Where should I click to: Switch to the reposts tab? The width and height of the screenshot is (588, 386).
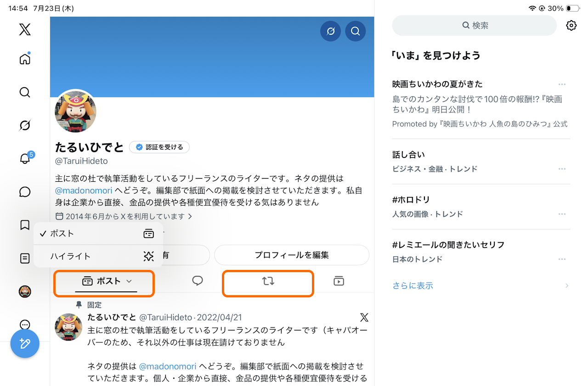268,281
